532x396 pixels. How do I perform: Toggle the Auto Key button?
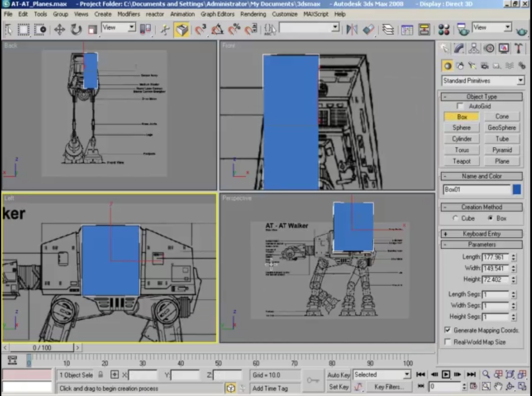[x=339, y=375]
